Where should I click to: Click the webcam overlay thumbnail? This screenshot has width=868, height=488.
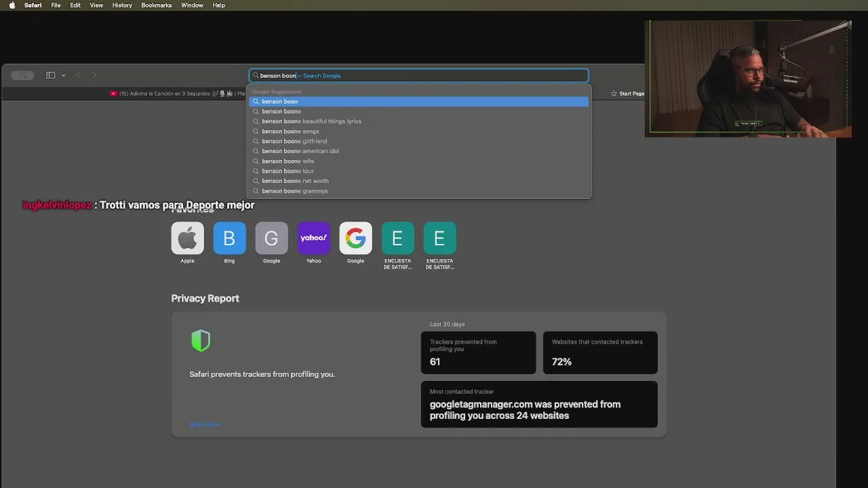coord(748,79)
